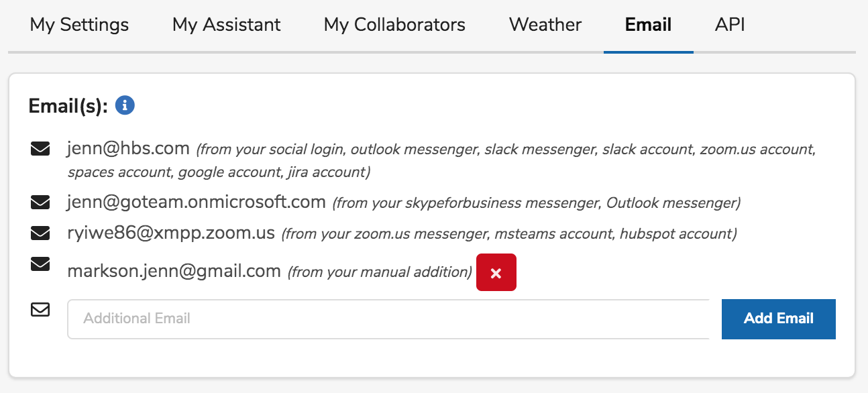The width and height of the screenshot is (868, 393).
Task: Switch to the My Assistant tab
Action: click(226, 25)
